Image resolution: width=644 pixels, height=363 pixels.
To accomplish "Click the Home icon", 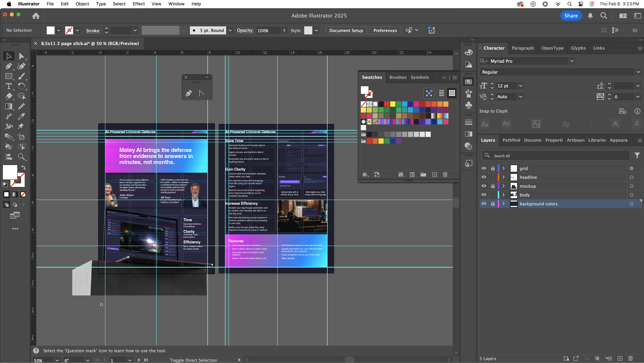I will tap(36, 16).
